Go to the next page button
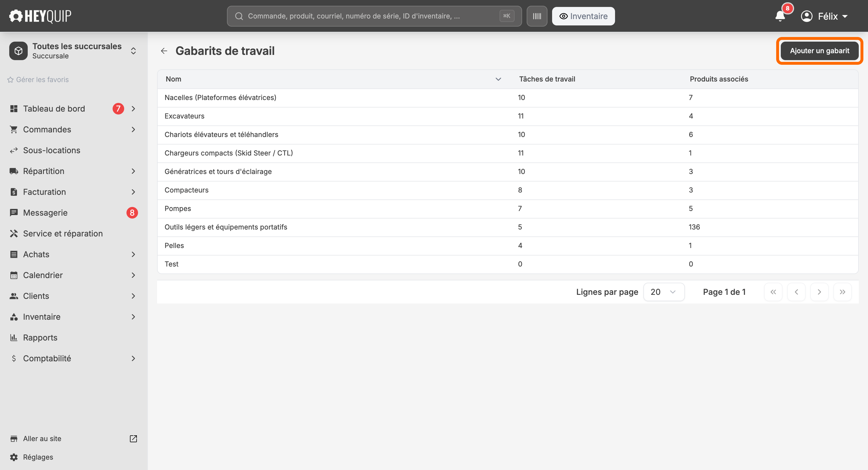Screen dimensions: 868x470 (x=819, y=292)
